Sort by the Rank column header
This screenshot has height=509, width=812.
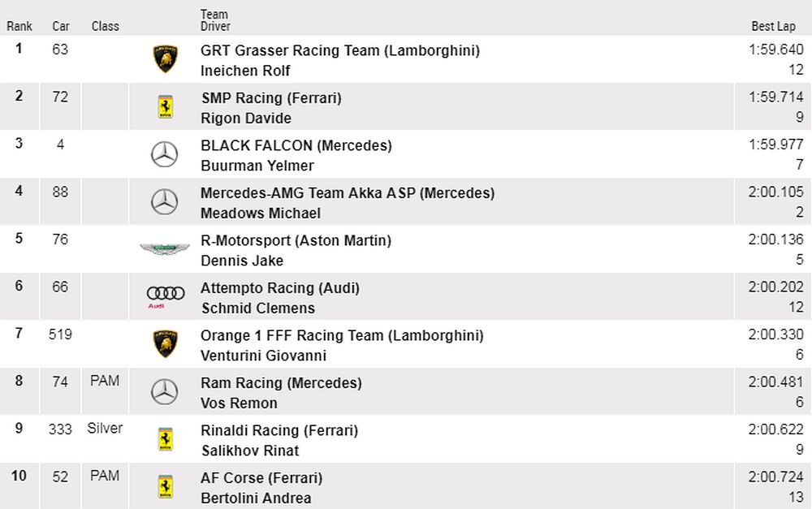coord(19,26)
